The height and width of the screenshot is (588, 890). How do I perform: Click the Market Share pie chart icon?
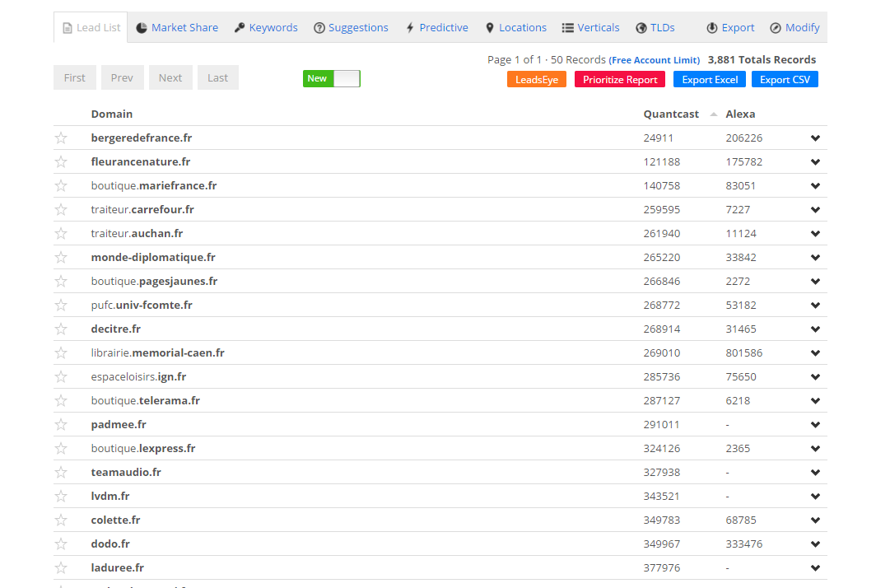coord(142,28)
